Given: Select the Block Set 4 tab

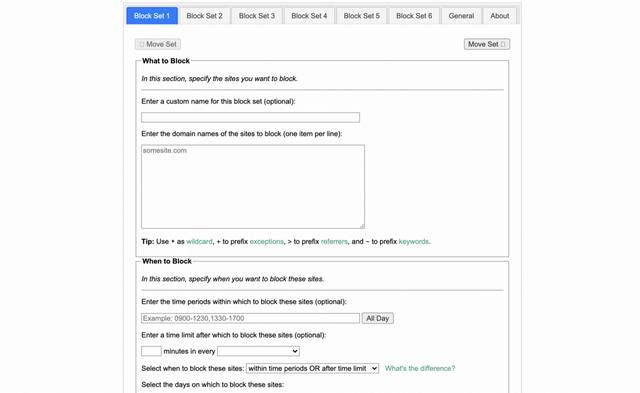Looking at the screenshot, I should click(309, 16).
